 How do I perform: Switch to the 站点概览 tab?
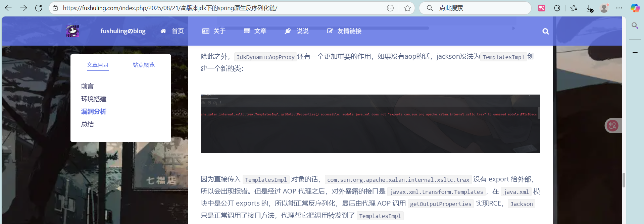click(x=144, y=65)
